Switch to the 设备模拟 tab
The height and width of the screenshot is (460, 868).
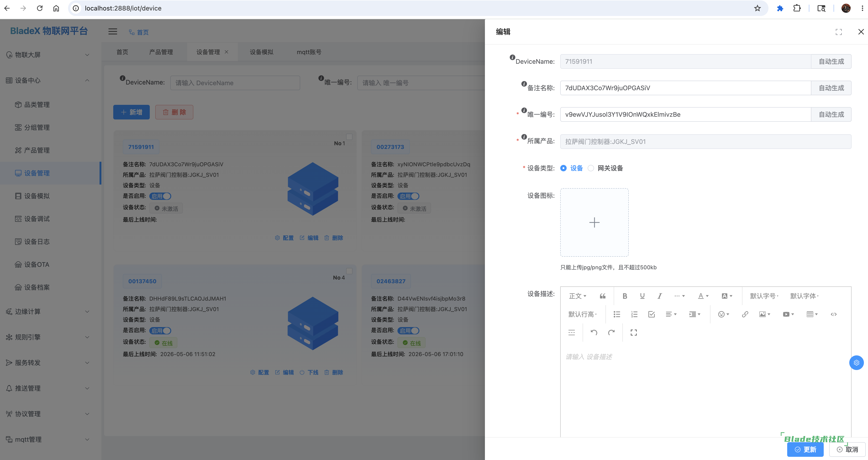(x=261, y=52)
